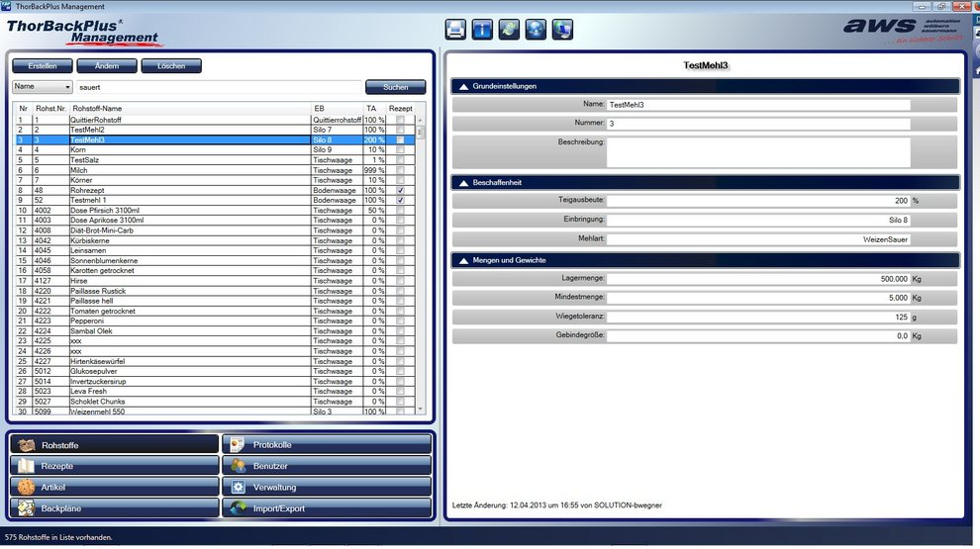Viewport: 980px width, 549px height.
Task: Open the Import/Export section
Action: click(327, 508)
